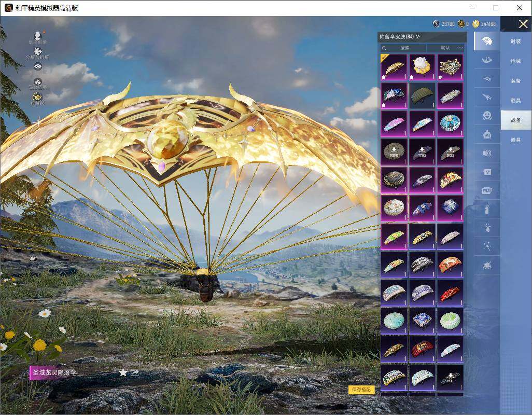The height and width of the screenshot is (415, 532).
Task: Select the round green-white parachute thumbnail
Action: [450, 321]
